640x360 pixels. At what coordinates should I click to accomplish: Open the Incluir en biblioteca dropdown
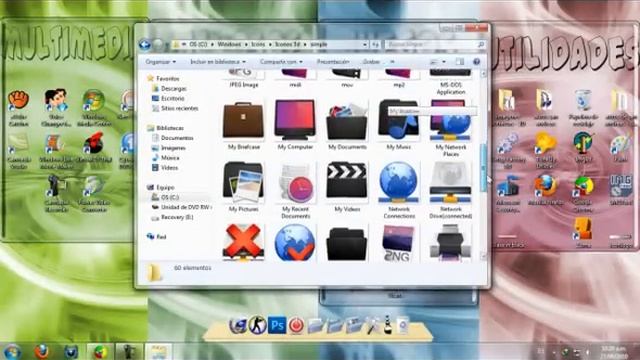[x=218, y=62]
